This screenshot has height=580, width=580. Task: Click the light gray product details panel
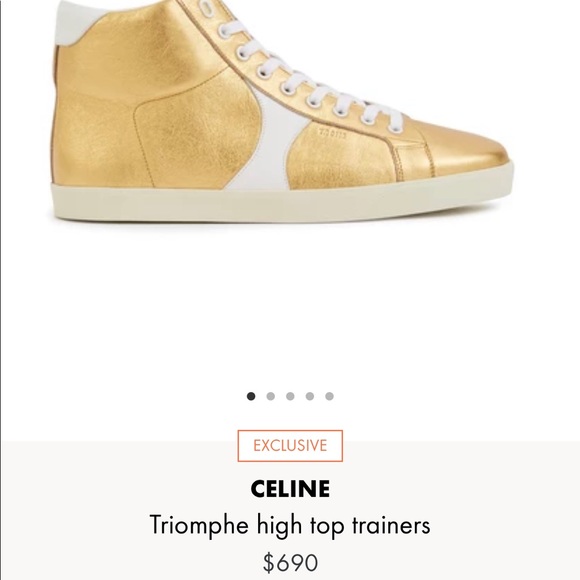[x=290, y=510]
